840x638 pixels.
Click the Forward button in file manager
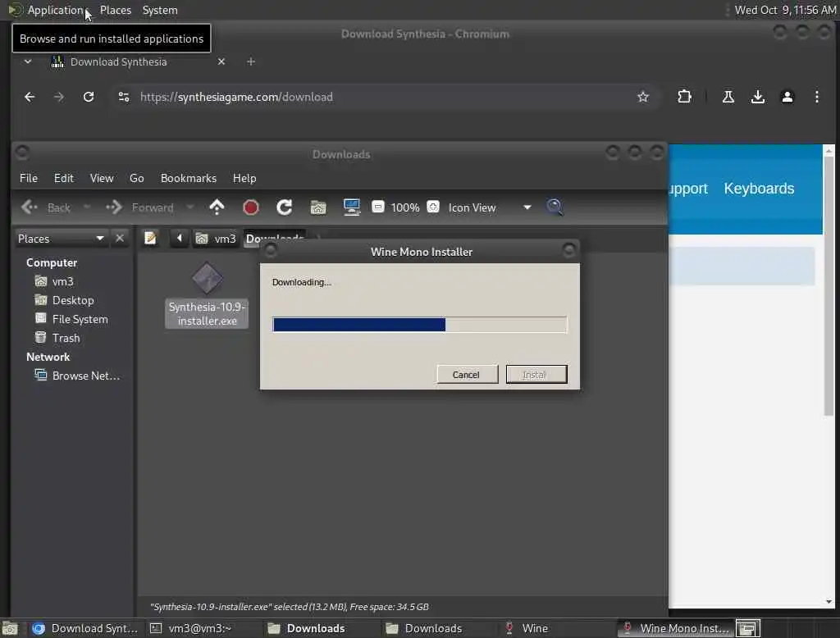point(139,207)
